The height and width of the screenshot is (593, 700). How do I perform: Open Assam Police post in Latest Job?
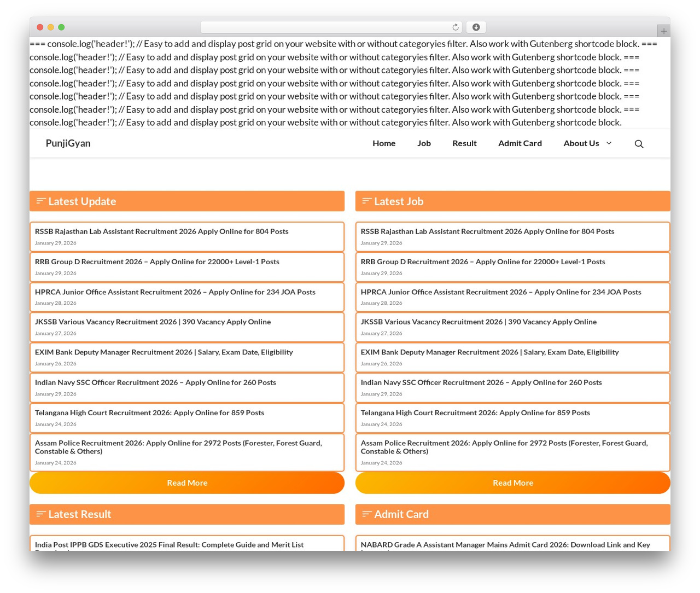[x=504, y=447]
